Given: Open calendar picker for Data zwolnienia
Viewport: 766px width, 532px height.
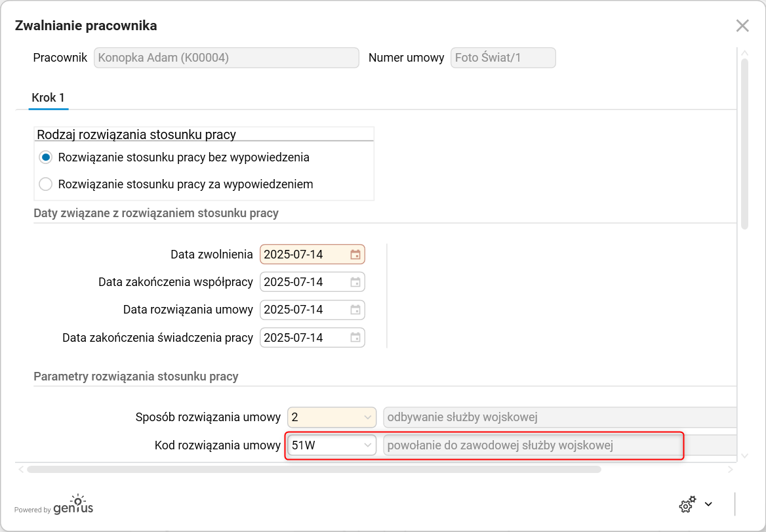Looking at the screenshot, I should (355, 255).
